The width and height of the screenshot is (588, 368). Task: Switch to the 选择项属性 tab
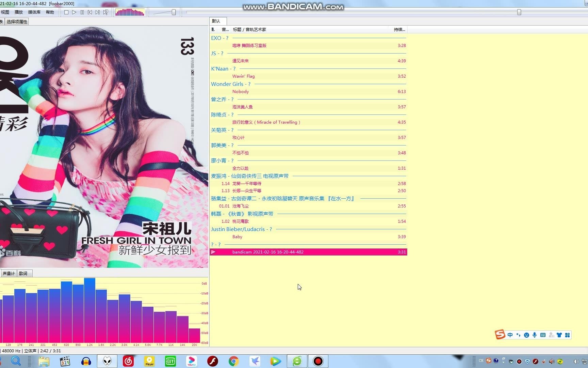tap(17, 22)
